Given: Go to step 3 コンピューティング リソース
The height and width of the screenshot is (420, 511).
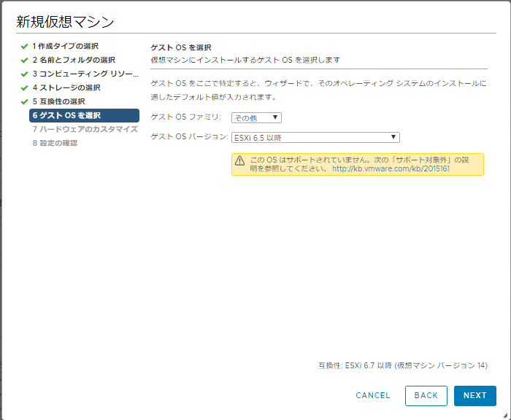Looking at the screenshot, I should pyautogui.click(x=85, y=74).
